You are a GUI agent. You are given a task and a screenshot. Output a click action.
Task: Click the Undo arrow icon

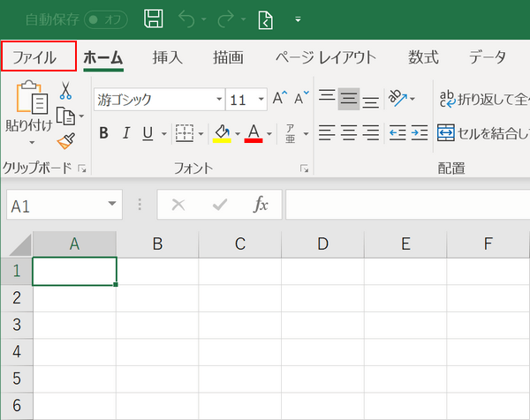coord(187,19)
